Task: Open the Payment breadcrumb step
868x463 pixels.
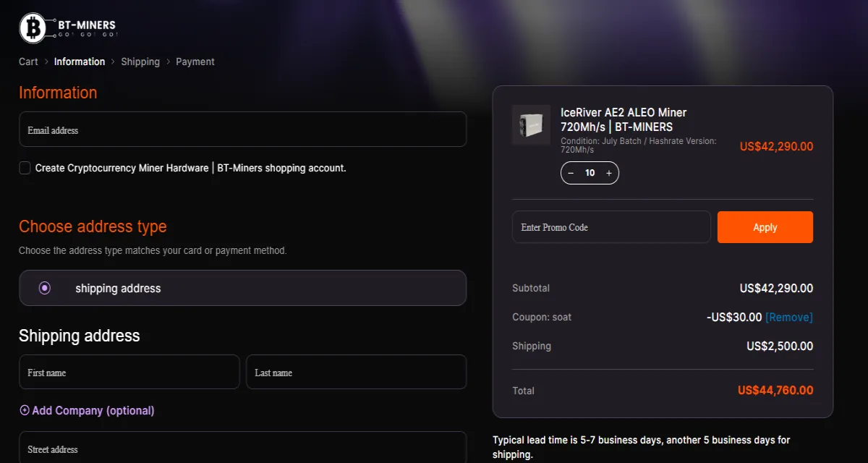Action: click(x=195, y=61)
